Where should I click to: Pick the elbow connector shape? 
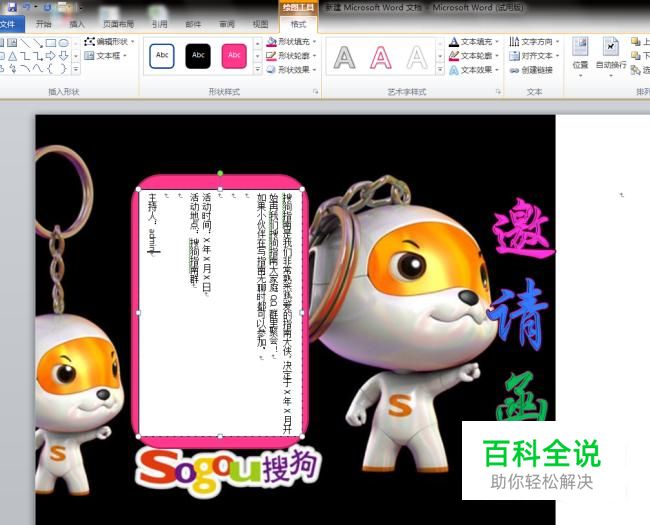(x=25, y=56)
